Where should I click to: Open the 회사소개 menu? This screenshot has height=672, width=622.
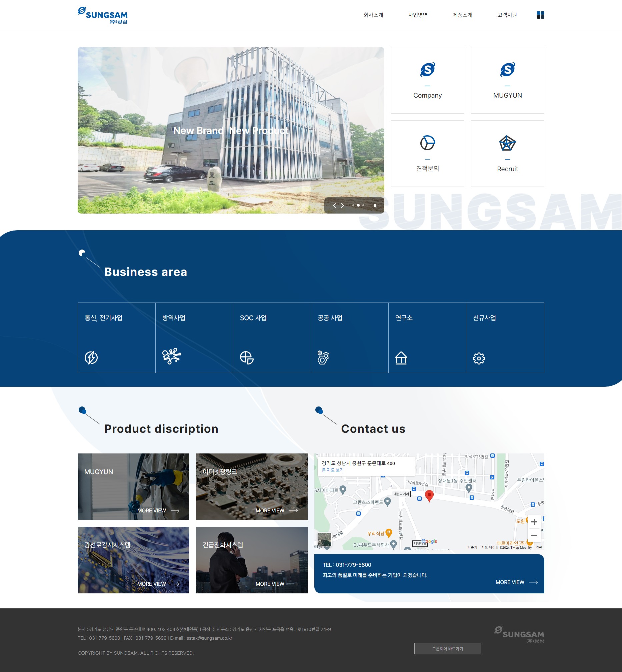tap(373, 15)
